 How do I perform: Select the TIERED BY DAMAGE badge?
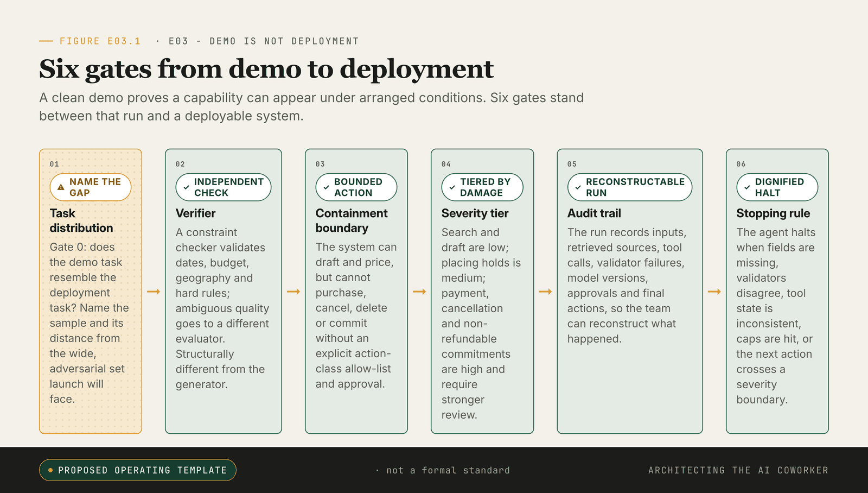point(482,187)
